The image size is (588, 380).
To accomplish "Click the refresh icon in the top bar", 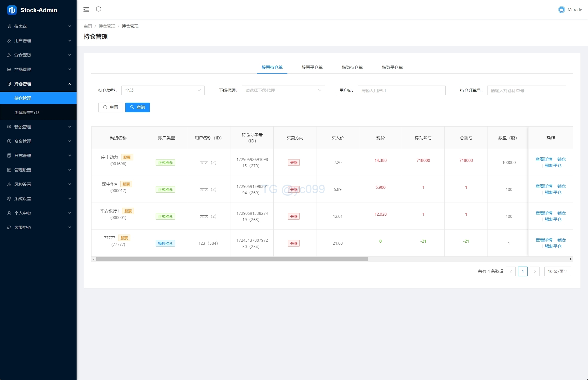I will tap(98, 9).
